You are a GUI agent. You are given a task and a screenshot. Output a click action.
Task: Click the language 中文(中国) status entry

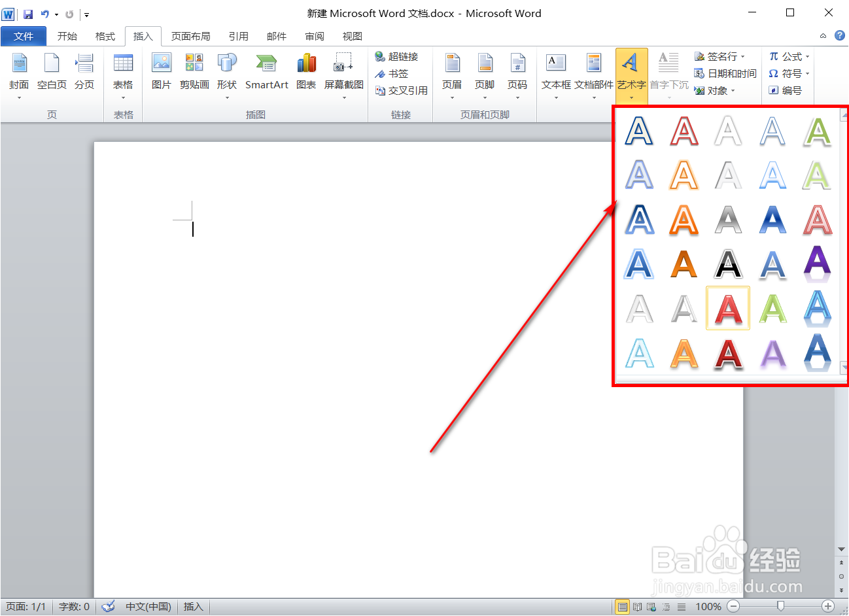(148, 607)
